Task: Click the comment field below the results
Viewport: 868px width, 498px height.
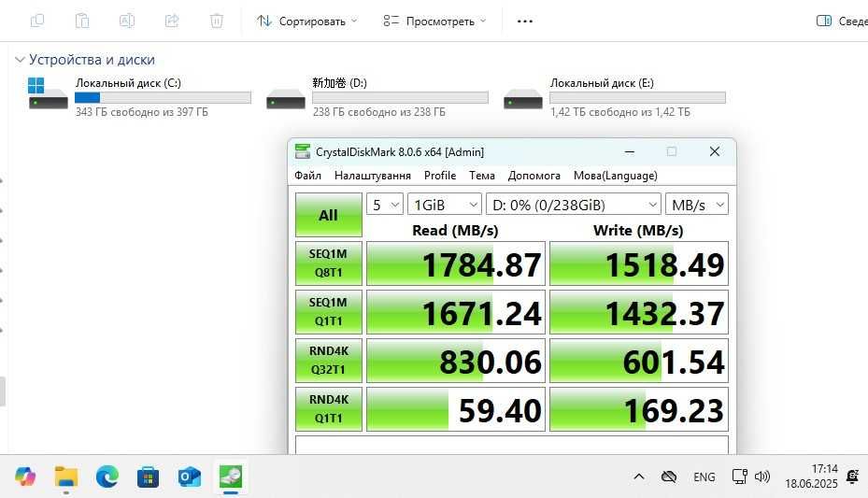Action: pyautogui.click(x=511, y=446)
